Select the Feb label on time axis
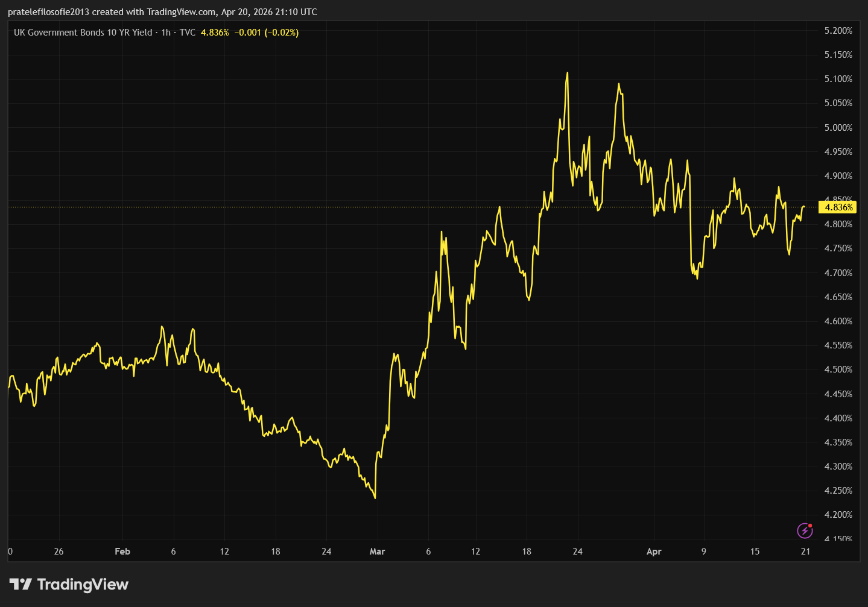Viewport: 868px width, 607px height. click(122, 552)
